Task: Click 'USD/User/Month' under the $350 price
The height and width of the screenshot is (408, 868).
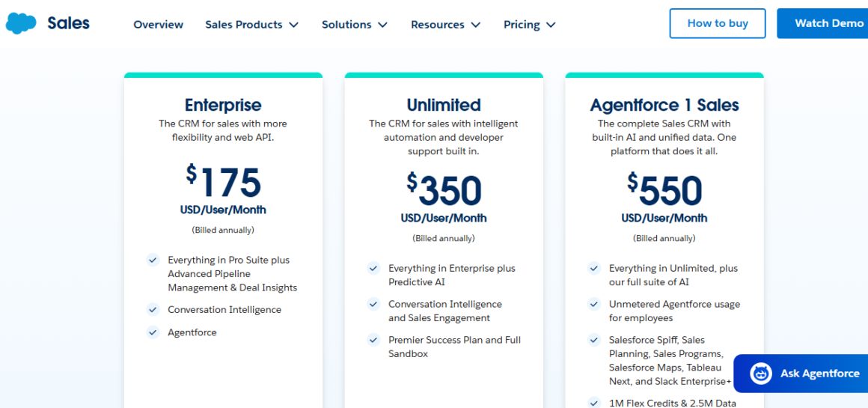Action: pyautogui.click(x=444, y=218)
